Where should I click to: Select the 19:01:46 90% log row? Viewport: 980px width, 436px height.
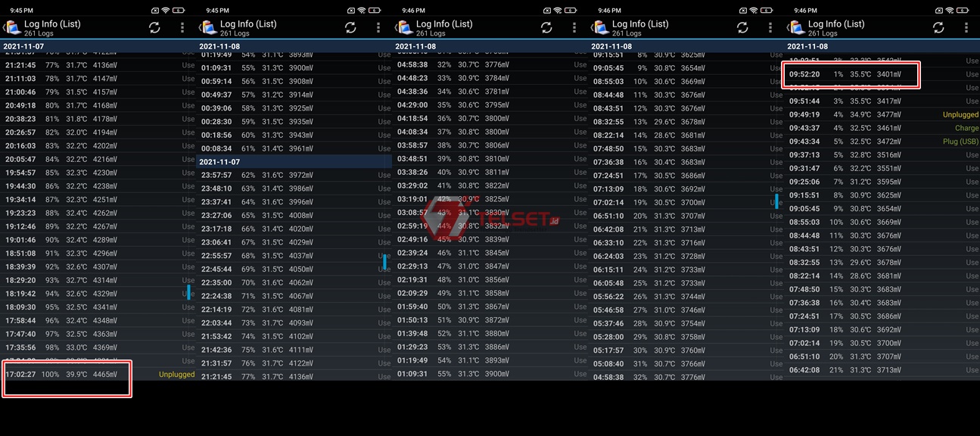(98, 240)
